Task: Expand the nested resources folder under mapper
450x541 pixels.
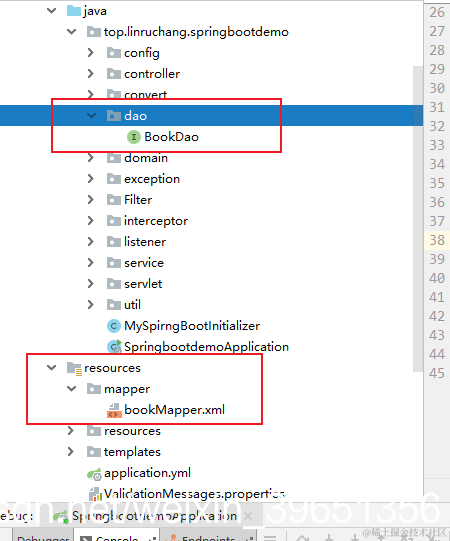Action: 71,431
